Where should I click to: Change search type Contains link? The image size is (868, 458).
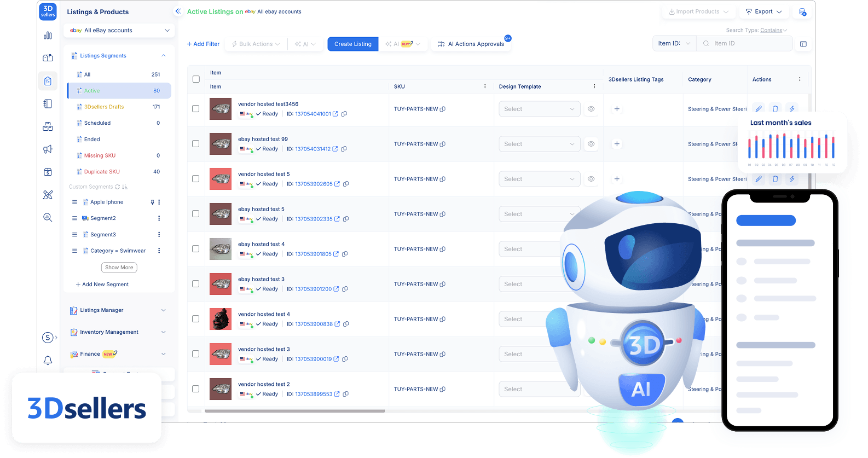pos(773,30)
